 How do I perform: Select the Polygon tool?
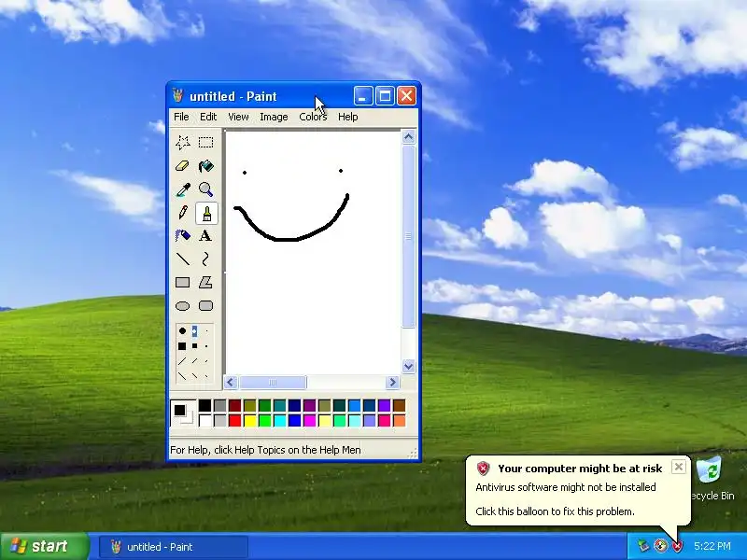[x=205, y=283]
